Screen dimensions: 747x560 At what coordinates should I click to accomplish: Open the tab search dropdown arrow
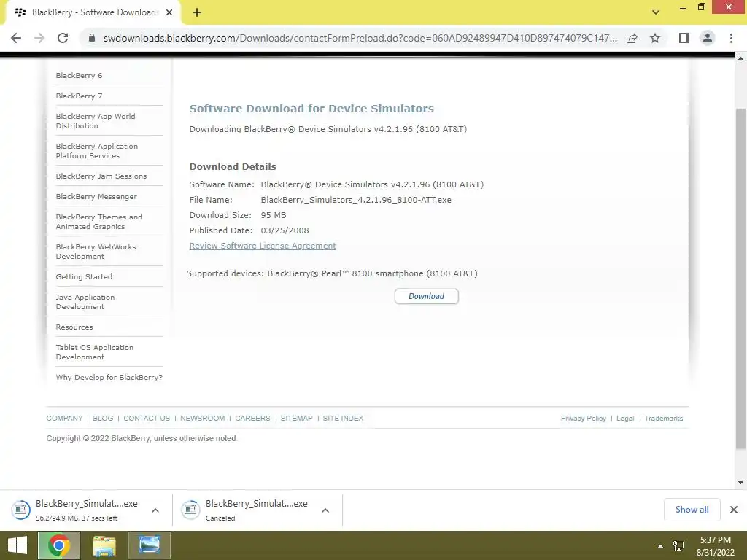tap(656, 12)
